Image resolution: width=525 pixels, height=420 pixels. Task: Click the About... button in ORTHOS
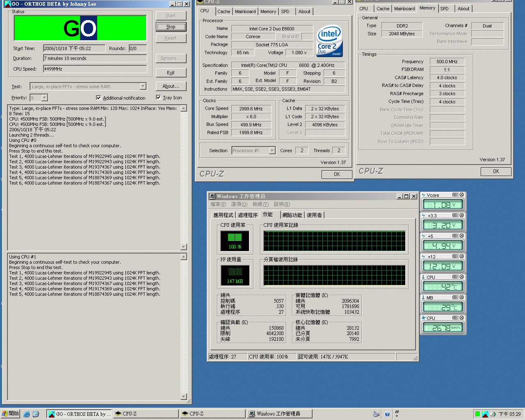171,86
